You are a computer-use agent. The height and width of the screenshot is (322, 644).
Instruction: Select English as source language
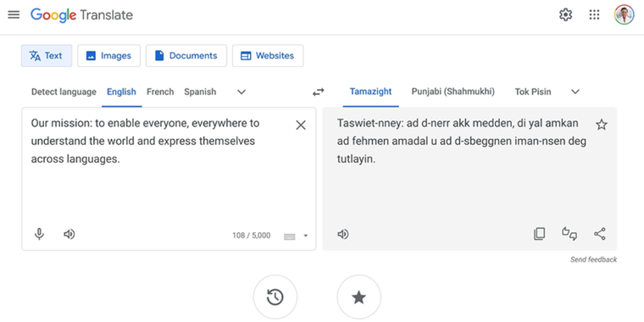tap(121, 92)
